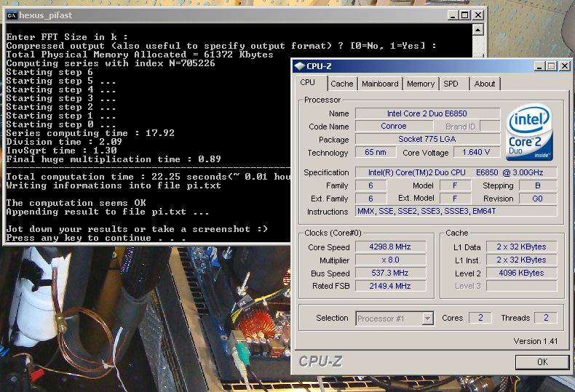Click the empty Brand ID field
575x392 pixels.
pos(490,126)
